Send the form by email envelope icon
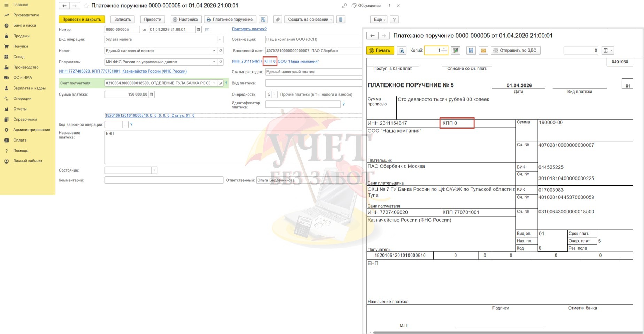The height and width of the screenshot is (334, 644). coord(483,51)
